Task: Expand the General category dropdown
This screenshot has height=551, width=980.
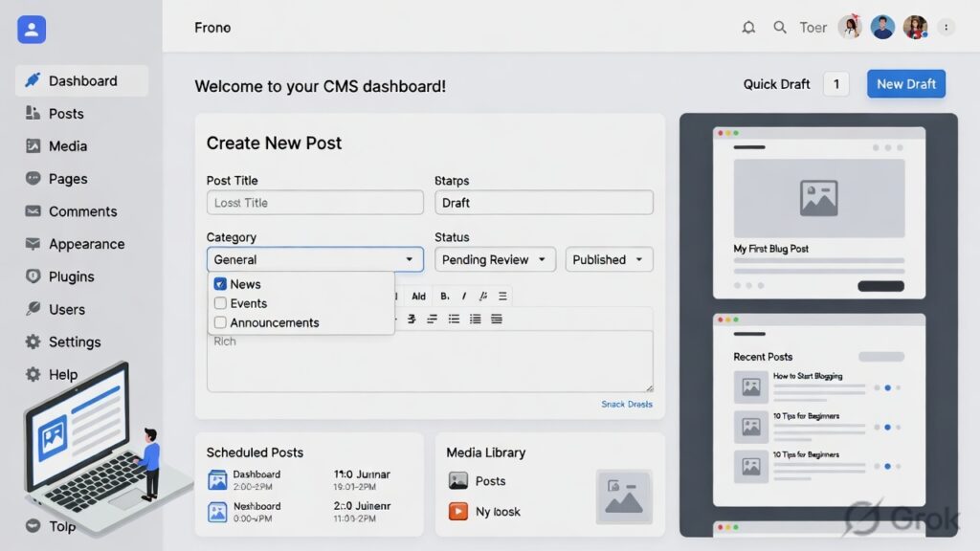Action: coord(315,259)
